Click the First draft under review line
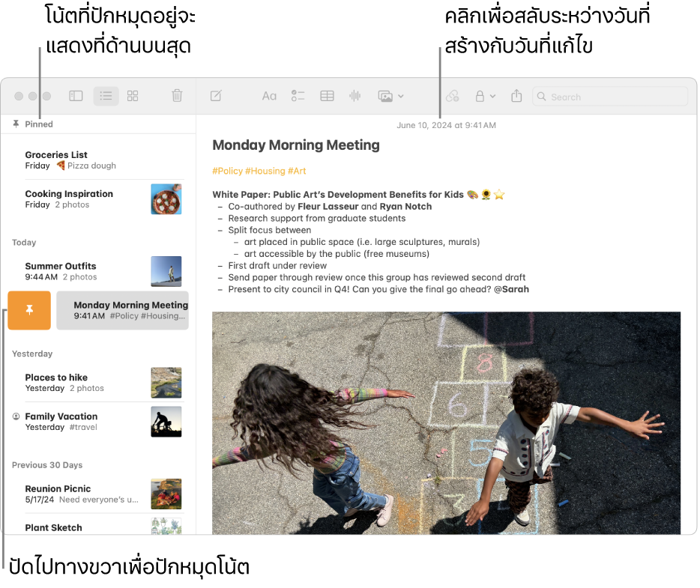This screenshot has width=700, height=588. pos(277,265)
